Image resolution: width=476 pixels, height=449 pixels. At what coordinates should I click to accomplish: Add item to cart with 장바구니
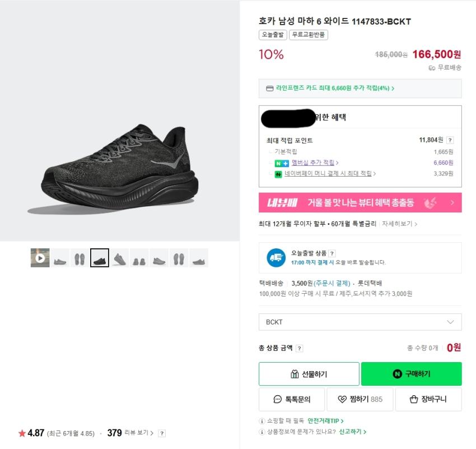(x=428, y=400)
